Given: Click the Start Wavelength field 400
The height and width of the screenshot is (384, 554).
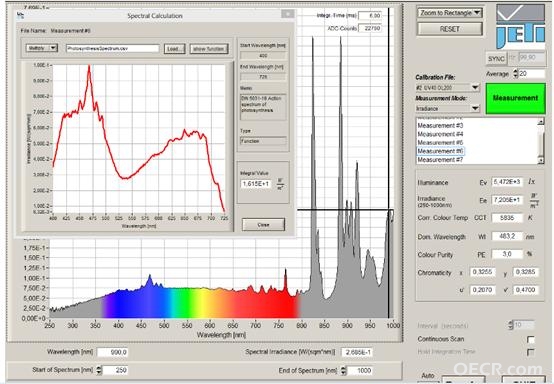Looking at the screenshot, I should click(x=263, y=55).
